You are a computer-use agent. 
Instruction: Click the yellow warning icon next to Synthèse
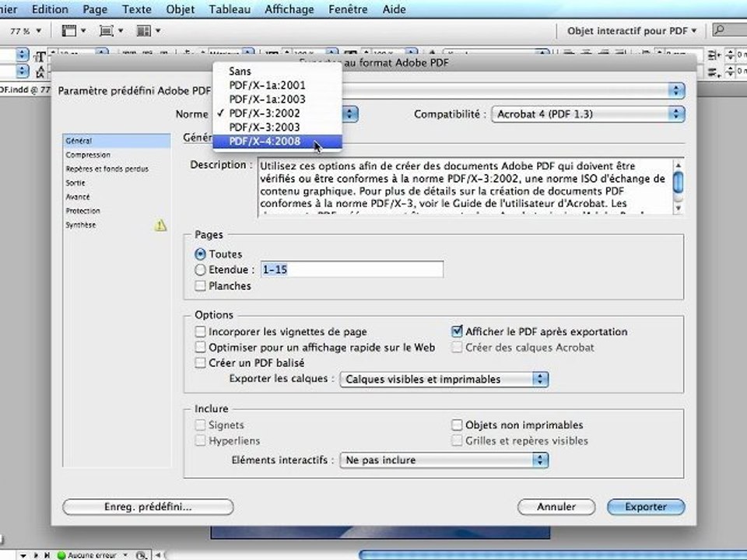pyautogui.click(x=160, y=226)
